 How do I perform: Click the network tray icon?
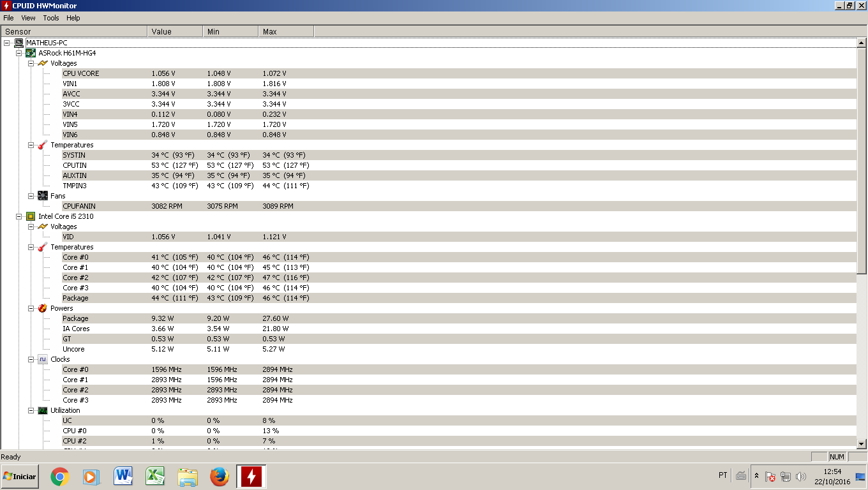click(786, 477)
